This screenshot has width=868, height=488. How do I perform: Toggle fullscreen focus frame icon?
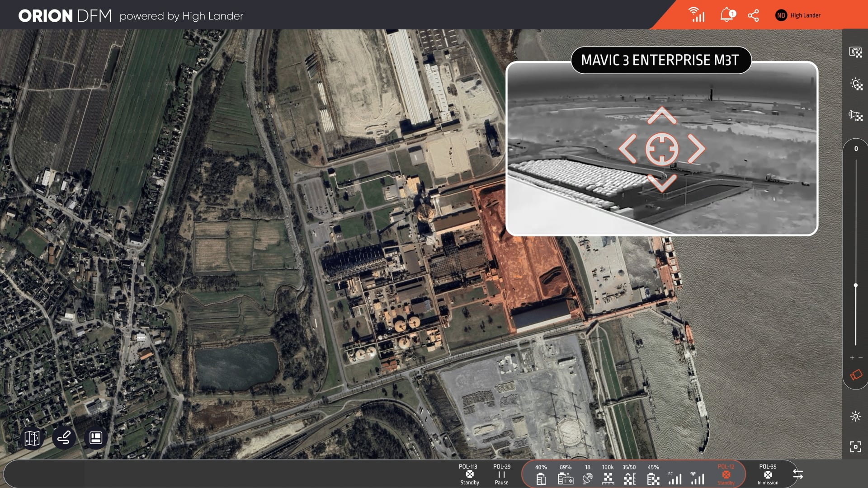tap(855, 447)
